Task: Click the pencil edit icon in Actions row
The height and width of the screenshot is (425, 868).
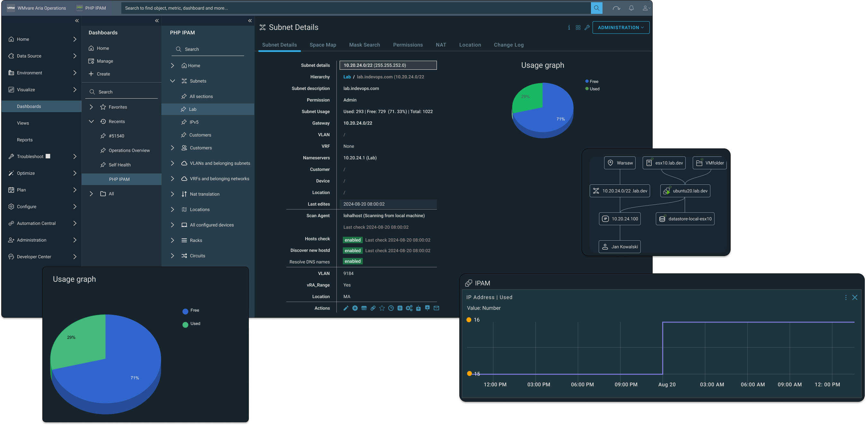Action: tap(346, 308)
